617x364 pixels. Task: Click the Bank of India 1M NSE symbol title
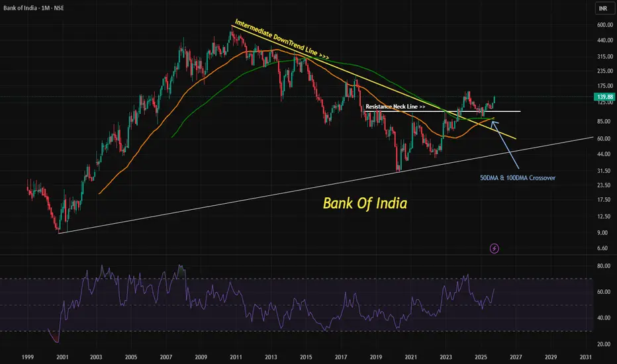pyautogui.click(x=34, y=8)
